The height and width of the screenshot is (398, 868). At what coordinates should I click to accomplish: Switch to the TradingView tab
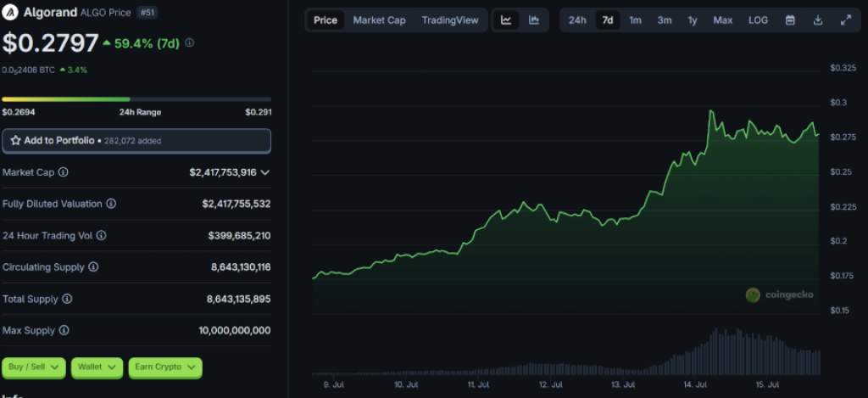click(449, 20)
